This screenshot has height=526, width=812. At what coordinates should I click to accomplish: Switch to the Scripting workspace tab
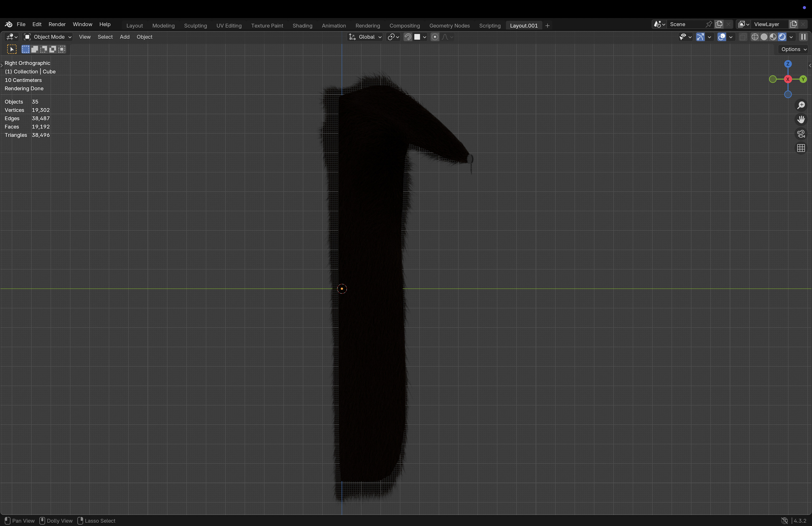tap(490, 26)
